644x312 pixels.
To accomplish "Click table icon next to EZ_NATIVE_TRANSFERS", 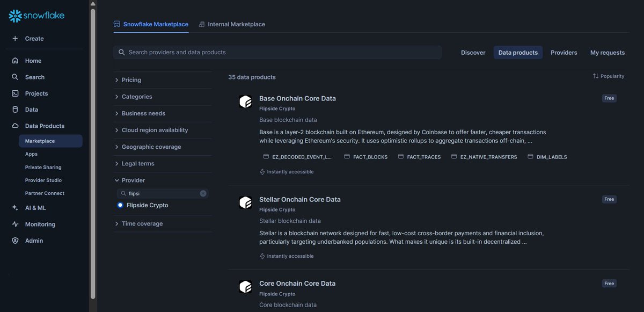I will [454, 157].
